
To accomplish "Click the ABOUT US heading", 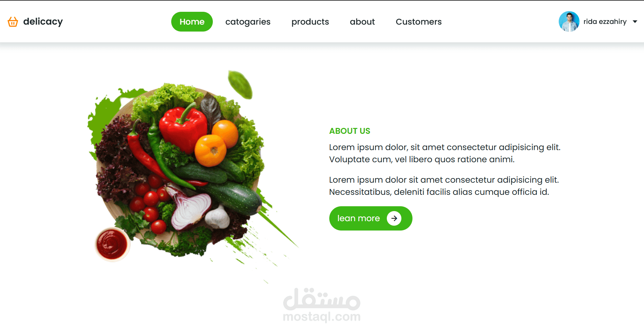I will point(350,131).
